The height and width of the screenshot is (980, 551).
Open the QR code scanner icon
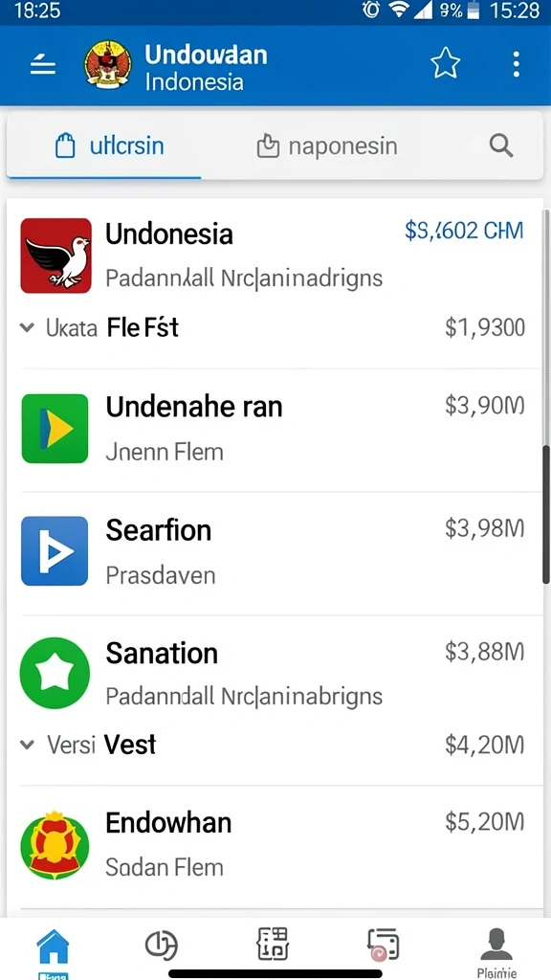coord(273,944)
